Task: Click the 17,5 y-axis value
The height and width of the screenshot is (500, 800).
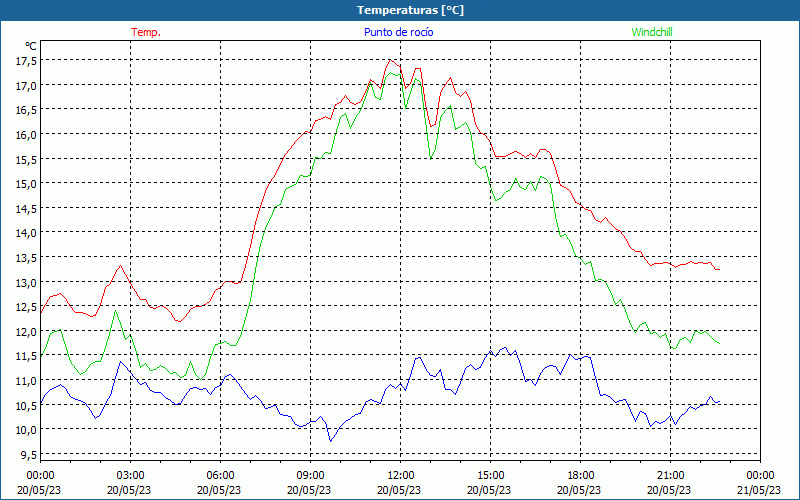Action: (x=27, y=61)
